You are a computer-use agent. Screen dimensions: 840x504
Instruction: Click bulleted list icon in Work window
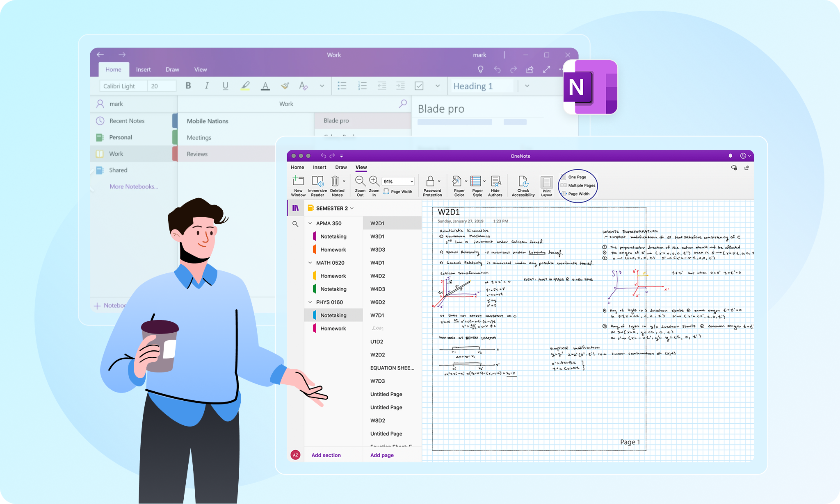pyautogui.click(x=342, y=86)
